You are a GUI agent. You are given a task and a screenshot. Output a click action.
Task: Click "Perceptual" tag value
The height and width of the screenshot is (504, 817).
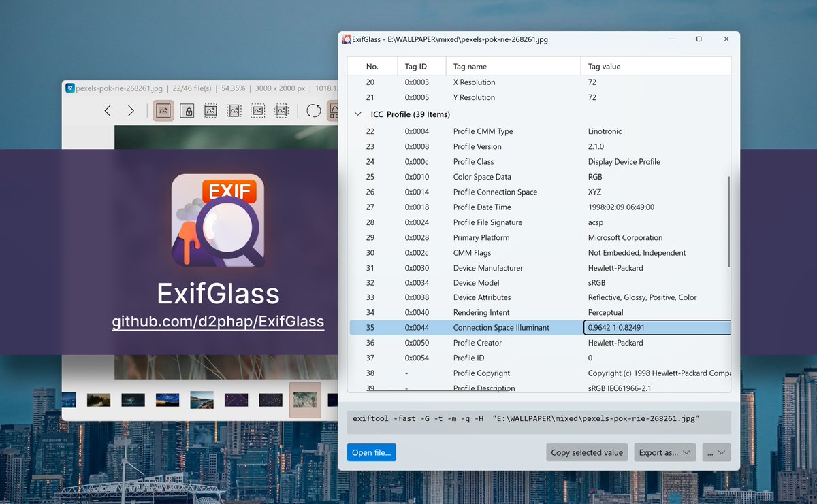click(605, 313)
